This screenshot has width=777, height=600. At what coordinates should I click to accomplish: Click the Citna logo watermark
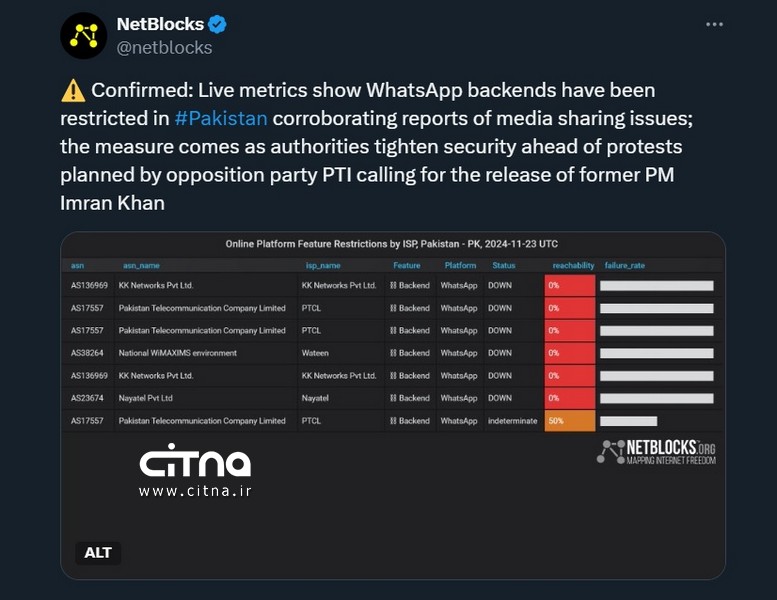click(x=194, y=463)
